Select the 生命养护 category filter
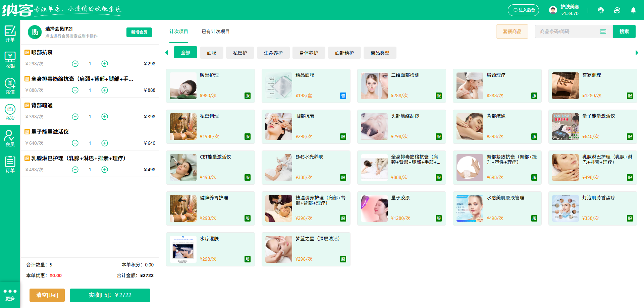644x308 pixels. [x=273, y=53]
